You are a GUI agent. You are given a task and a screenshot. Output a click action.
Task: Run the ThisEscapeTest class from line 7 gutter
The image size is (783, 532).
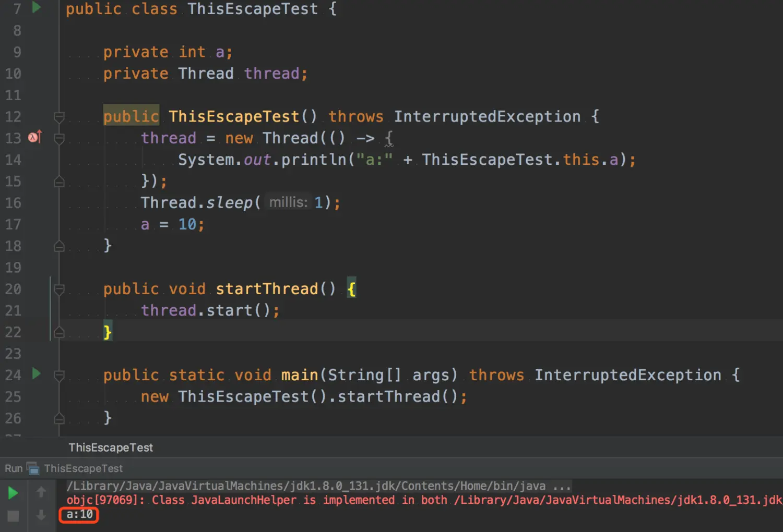point(37,8)
